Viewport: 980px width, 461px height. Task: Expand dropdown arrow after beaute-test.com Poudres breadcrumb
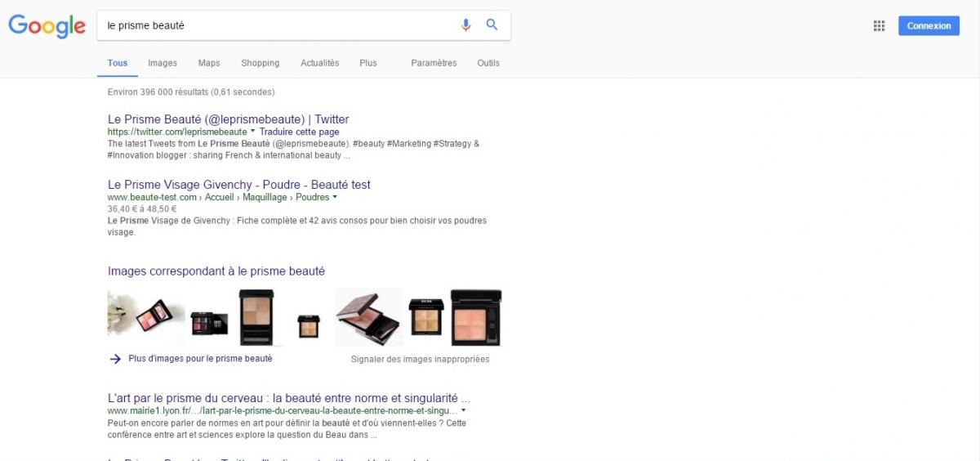pos(335,197)
